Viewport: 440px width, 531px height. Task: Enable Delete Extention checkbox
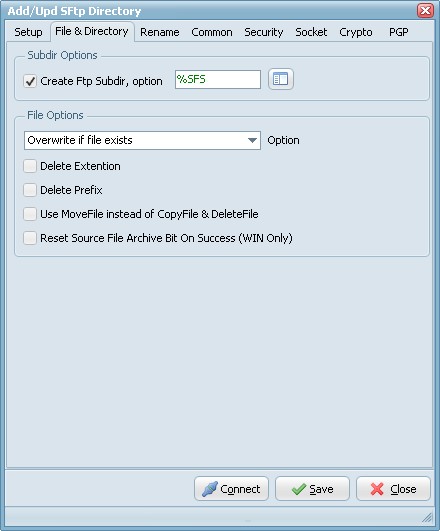point(30,166)
